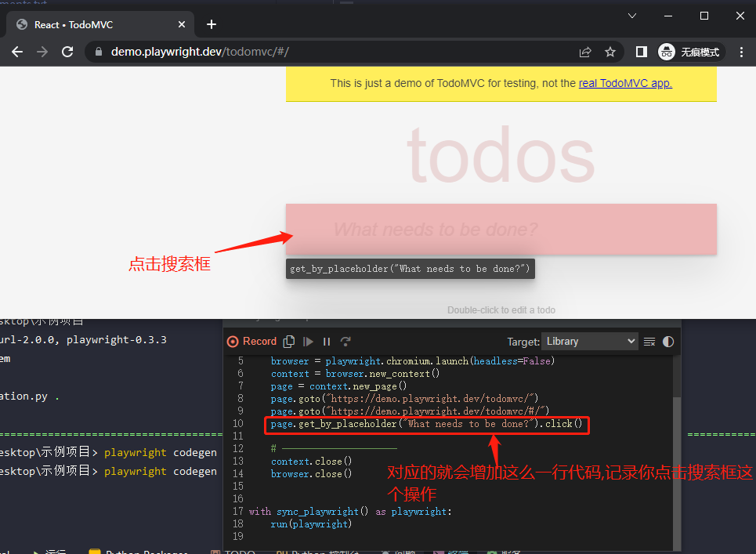Click second 'playwright codegen' terminal line

(160, 471)
